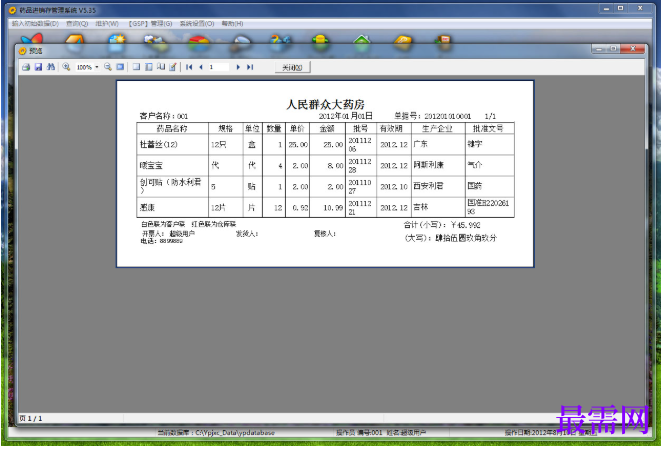Click the 创可贴 row cell

(x=172, y=187)
